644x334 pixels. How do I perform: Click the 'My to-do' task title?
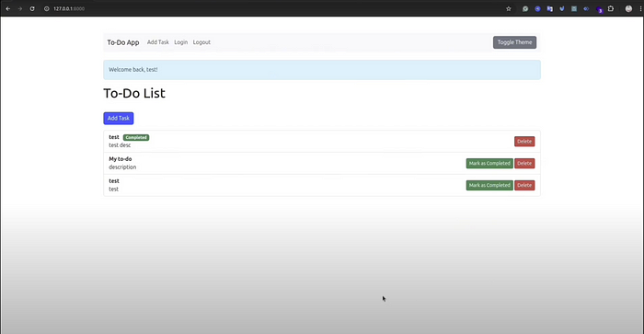(121, 159)
